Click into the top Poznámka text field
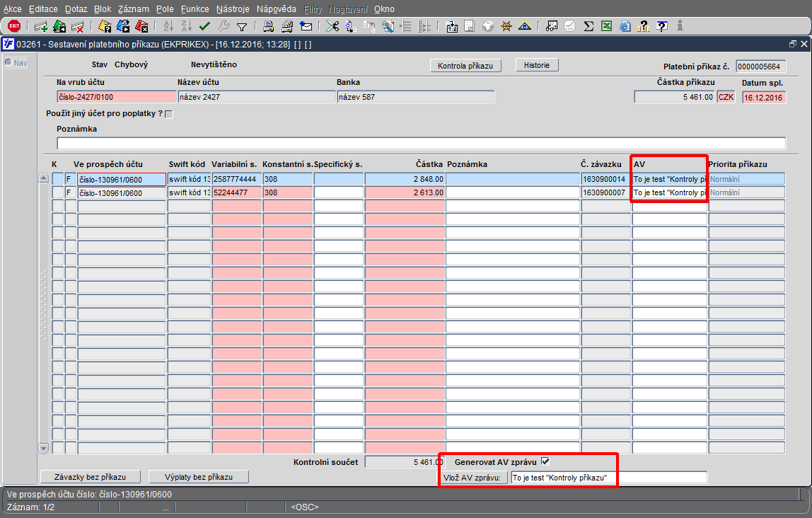The width and height of the screenshot is (812, 518). [421, 144]
